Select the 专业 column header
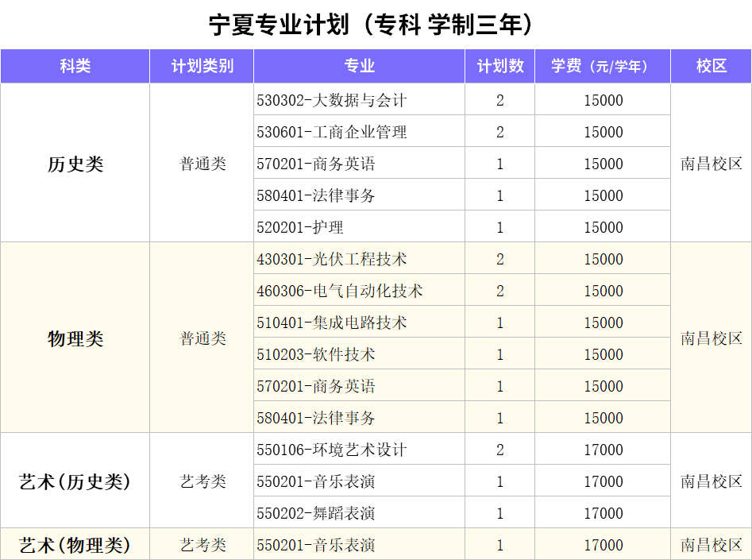This screenshot has height=560, width=752. point(359,67)
